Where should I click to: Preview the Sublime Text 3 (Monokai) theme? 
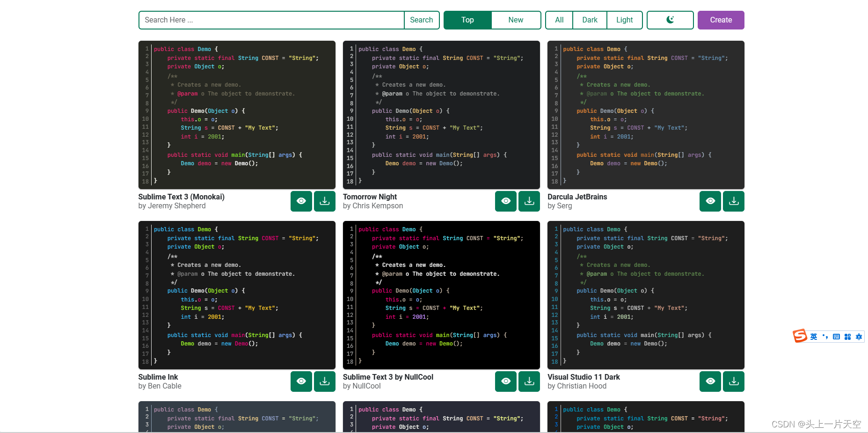[301, 201]
